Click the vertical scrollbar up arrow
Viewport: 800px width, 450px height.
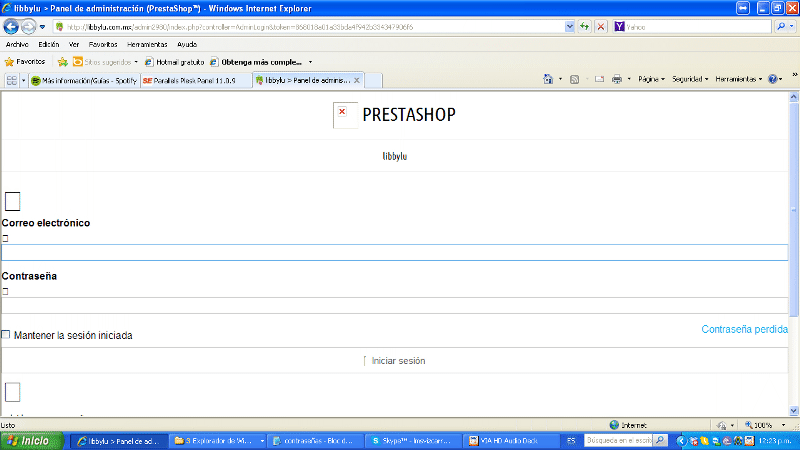coord(794,96)
